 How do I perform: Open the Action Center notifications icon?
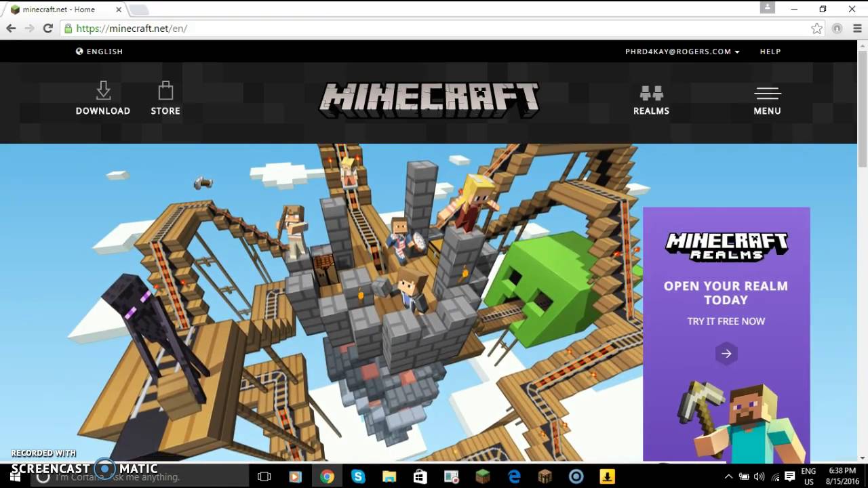(x=790, y=476)
